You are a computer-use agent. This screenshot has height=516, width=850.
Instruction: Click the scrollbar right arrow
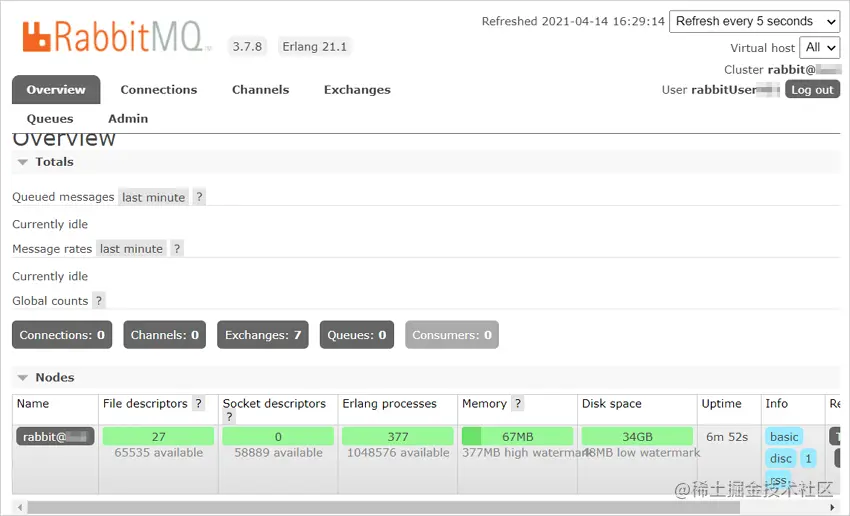pos(832,507)
